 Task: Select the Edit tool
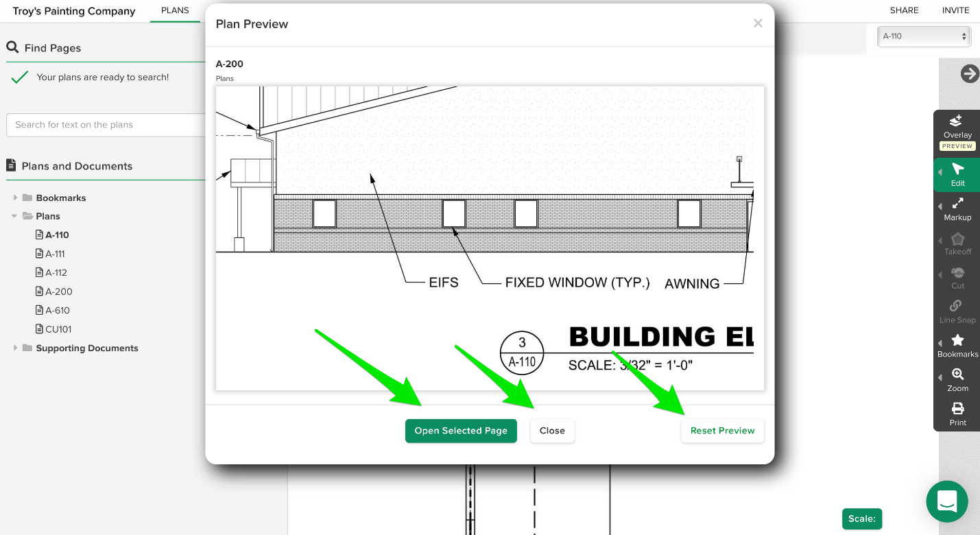[957, 175]
